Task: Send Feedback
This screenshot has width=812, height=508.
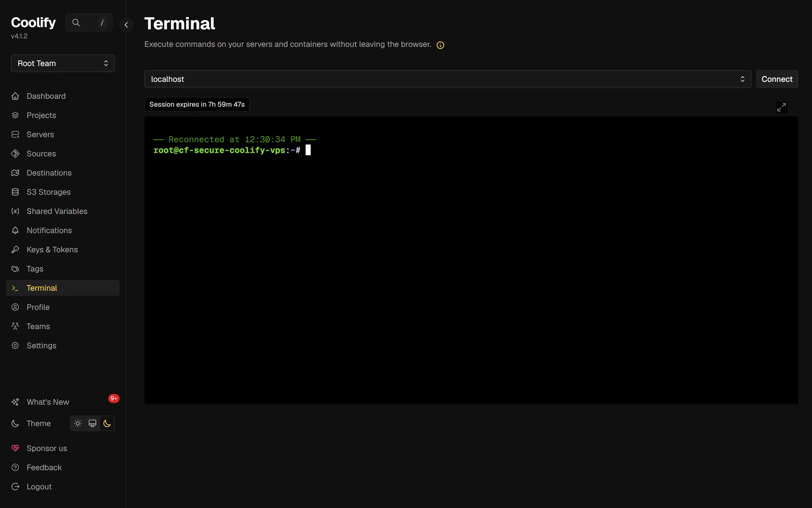Action: pos(63,467)
